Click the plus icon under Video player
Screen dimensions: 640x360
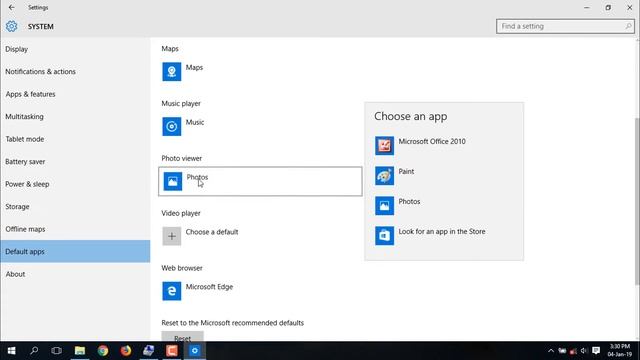point(171,236)
